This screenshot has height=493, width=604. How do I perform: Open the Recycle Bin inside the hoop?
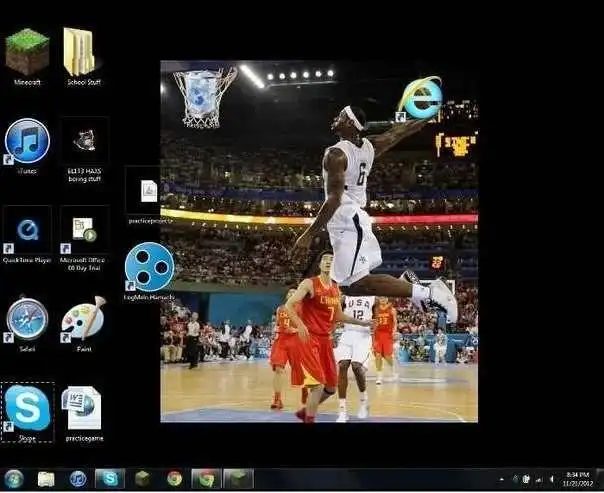203,94
